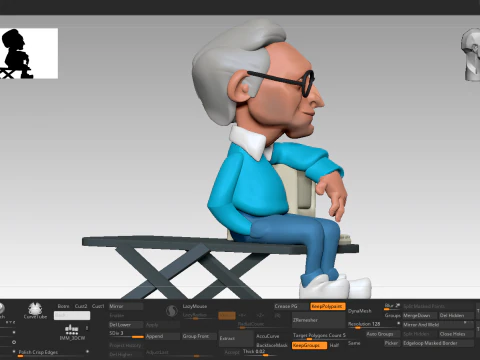The image size is (480, 360).
Task: Click the Picker button
Action: [391, 343]
